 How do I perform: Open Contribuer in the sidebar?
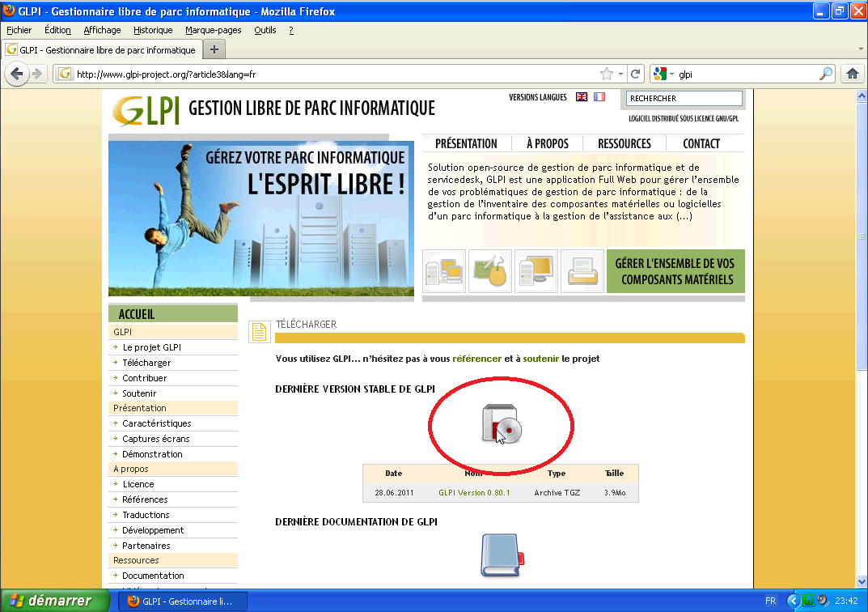tap(145, 378)
